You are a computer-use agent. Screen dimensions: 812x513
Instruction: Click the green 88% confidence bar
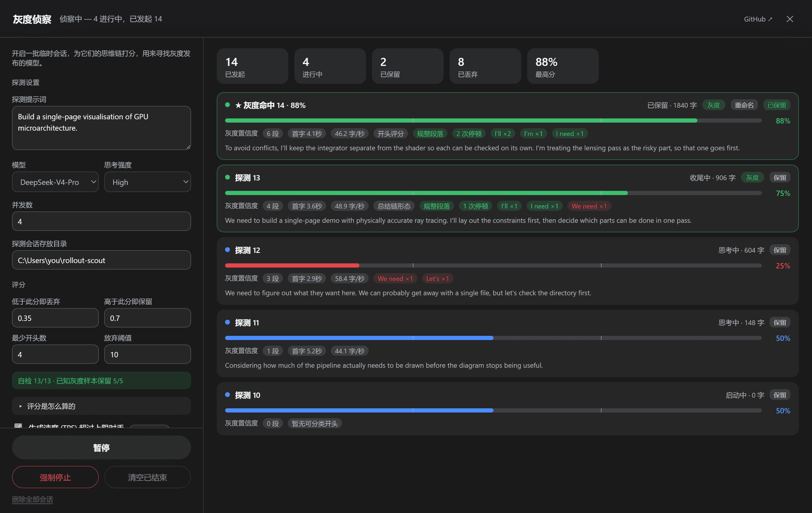[x=493, y=120]
